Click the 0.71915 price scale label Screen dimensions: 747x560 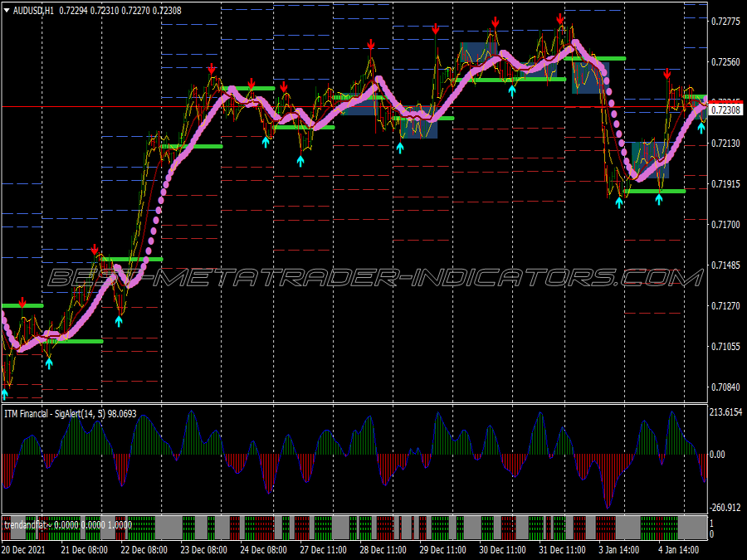[725, 184]
